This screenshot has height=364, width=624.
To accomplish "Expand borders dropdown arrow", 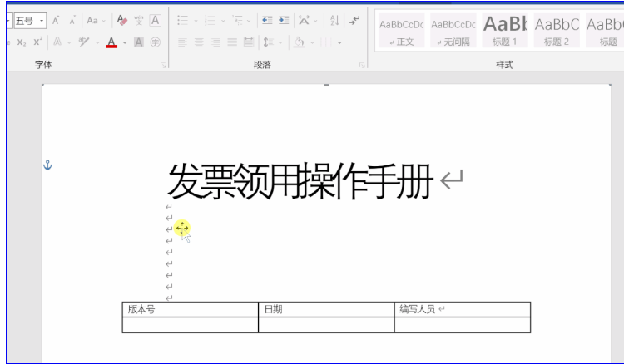I will (339, 42).
